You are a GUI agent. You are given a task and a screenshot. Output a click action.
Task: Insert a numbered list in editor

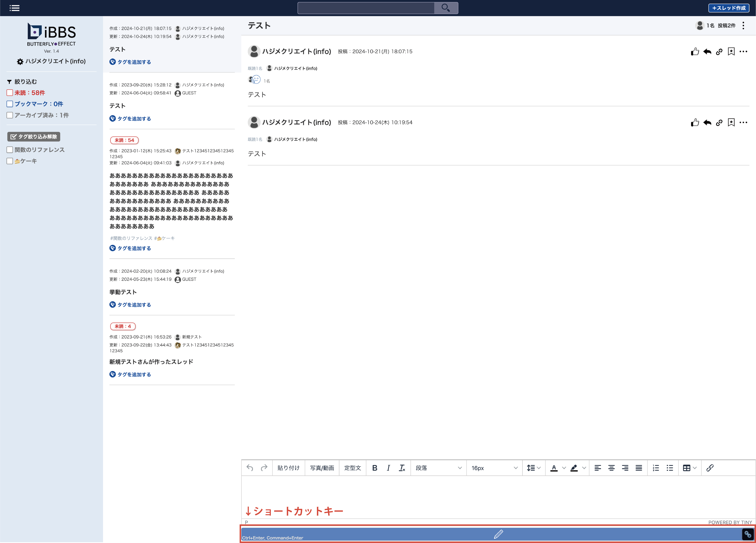[656, 468]
